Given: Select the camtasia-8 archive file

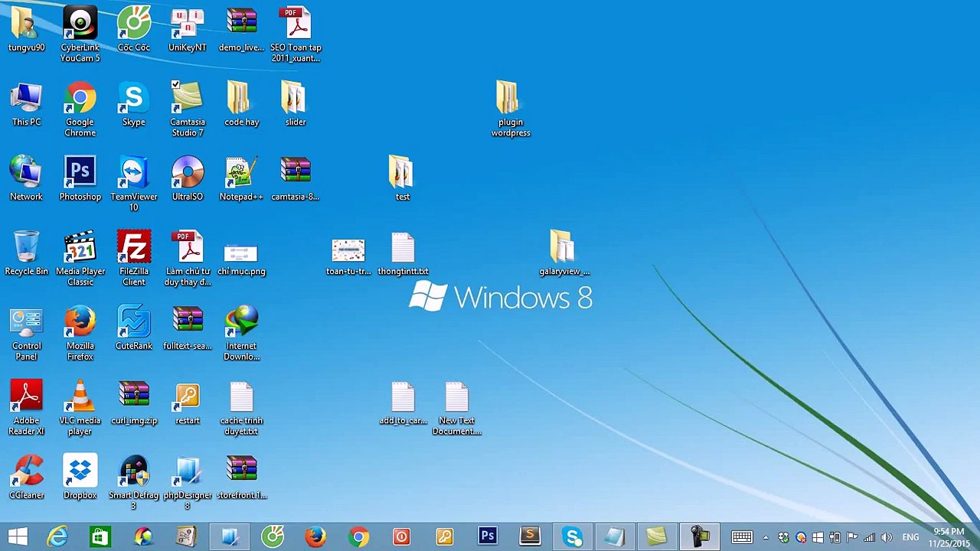Looking at the screenshot, I should click(296, 179).
